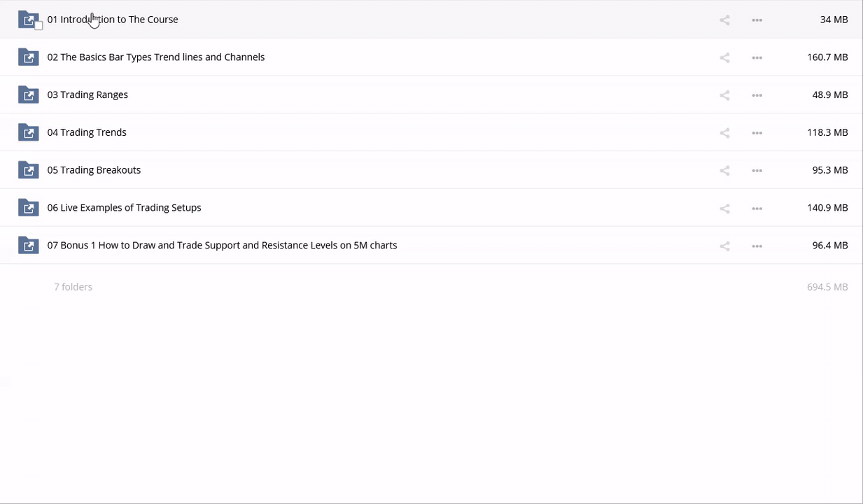Open more options for 01 Introduction to The Course
The image size is (863, 504).
[x=757, y=20]
